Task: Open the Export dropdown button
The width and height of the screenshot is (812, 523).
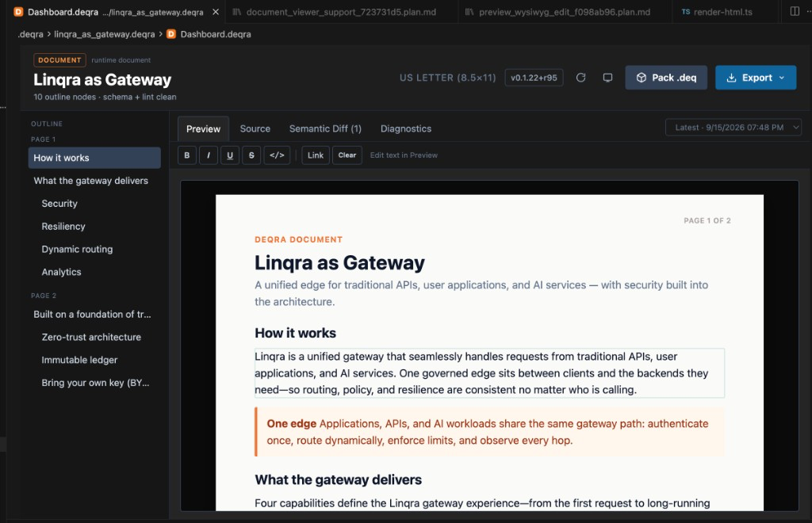Action: pos(756,78)
